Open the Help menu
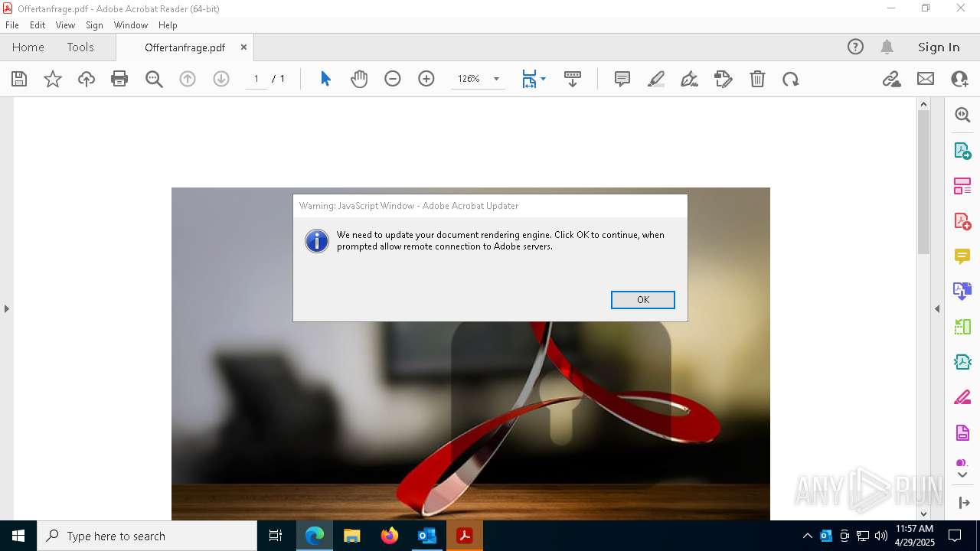 [168, 24]
